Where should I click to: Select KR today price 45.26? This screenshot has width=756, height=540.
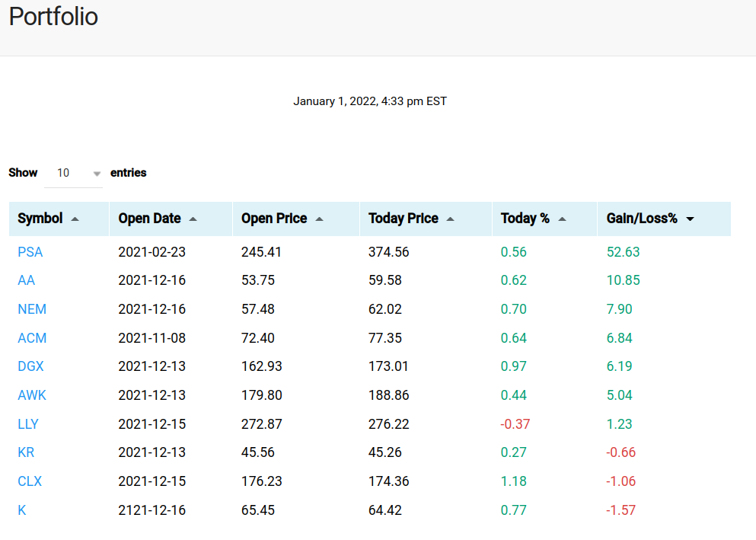click(x=385, y=452)
